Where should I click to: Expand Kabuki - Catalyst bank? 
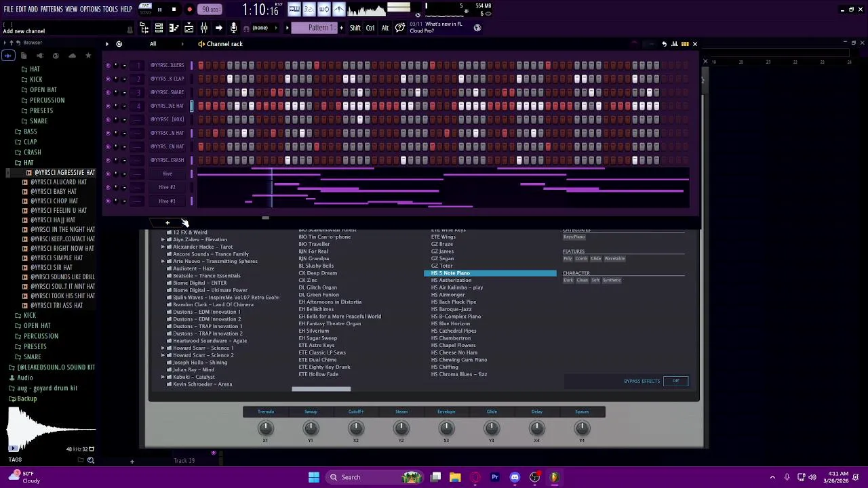[x=163, y=377]
